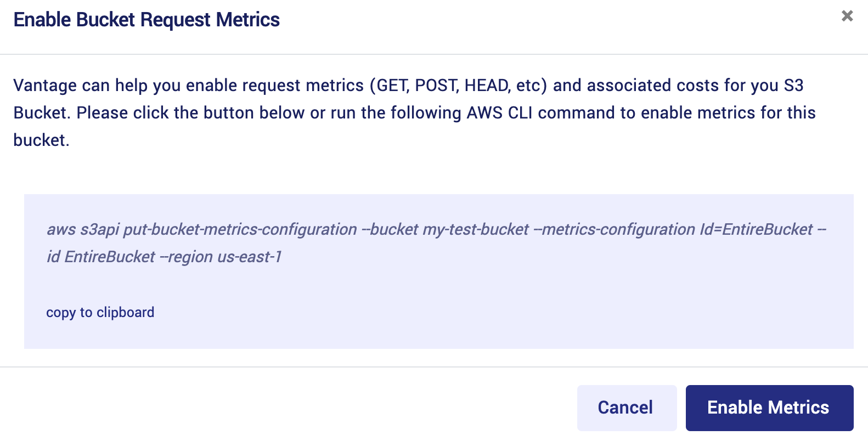Click the dialog title Enable Bucket Request Metrics
The height and width of the screenshot is (441, 868).
point(147,19)
